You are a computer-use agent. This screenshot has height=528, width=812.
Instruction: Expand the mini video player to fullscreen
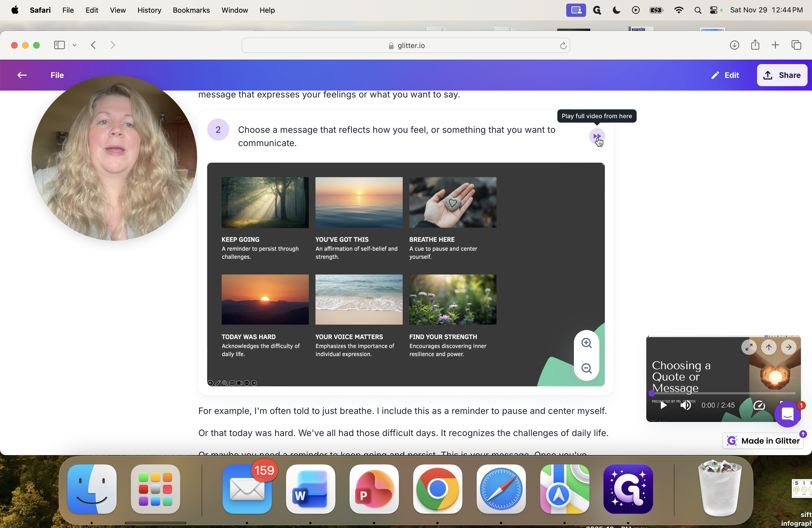click(x=748, y=347)
